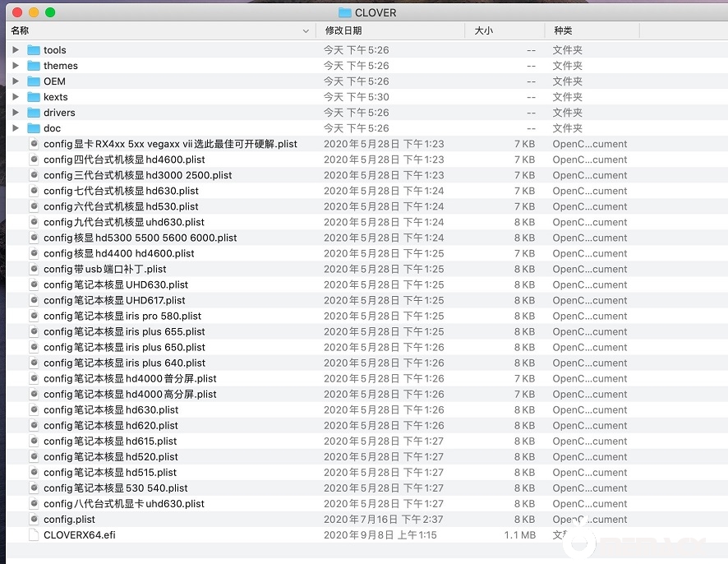Screen dimensions: 728x564
Task: Click the CLOVERX64.efi file icon
Action: pyautogui.click(x=34, y=535)
